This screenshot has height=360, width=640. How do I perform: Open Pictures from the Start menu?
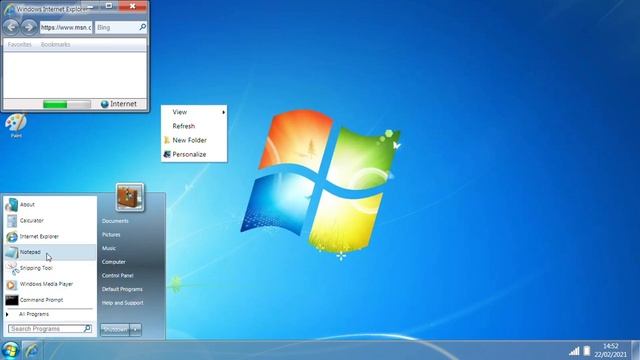click(111, 235)
